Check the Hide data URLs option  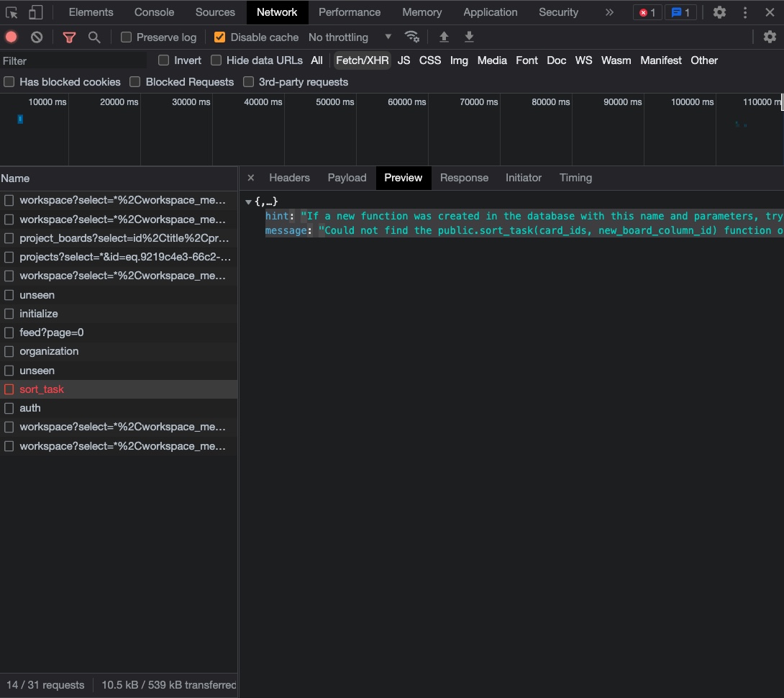pyautogui.click(x=216, y=60)
